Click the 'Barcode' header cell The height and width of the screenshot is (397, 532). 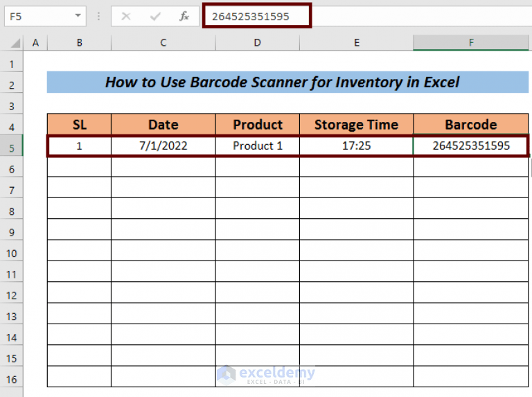(471, 125)
